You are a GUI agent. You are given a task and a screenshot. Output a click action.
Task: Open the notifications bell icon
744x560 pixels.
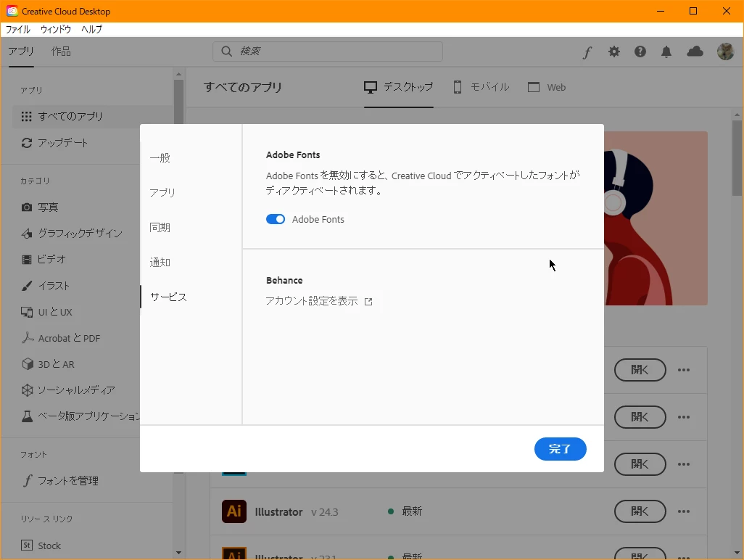point(666,52)
